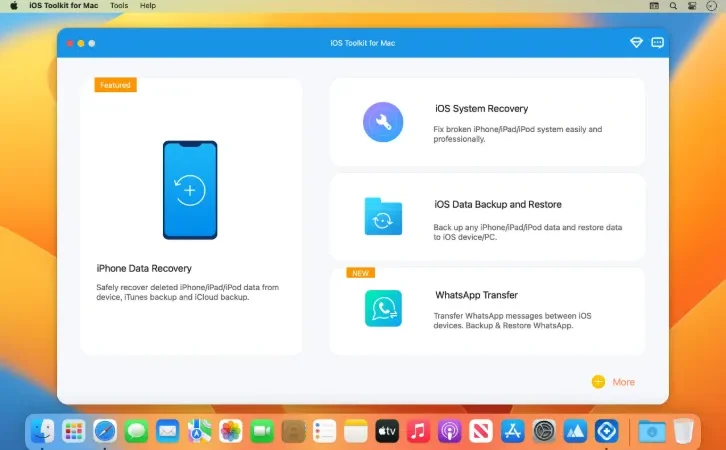Open the Apple menu
This screenshot has height=450, width=726.
[x=14, y=6]
